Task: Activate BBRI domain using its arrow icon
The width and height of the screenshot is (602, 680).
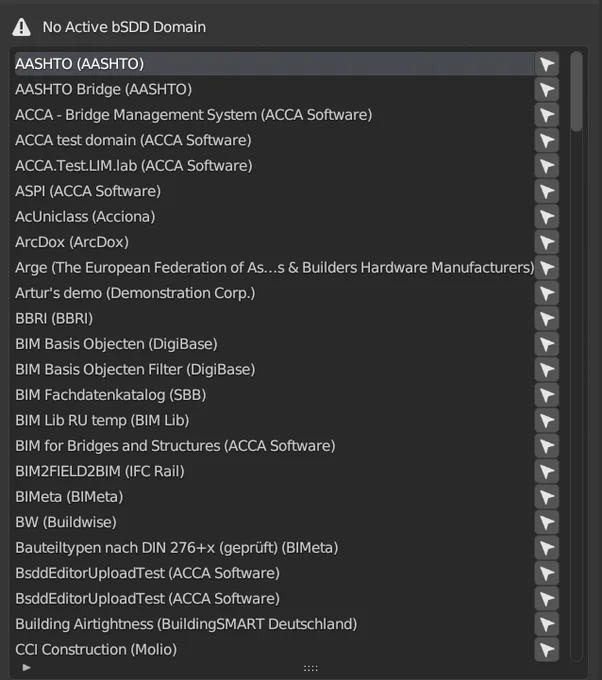Action: click(x=546, y=318)
